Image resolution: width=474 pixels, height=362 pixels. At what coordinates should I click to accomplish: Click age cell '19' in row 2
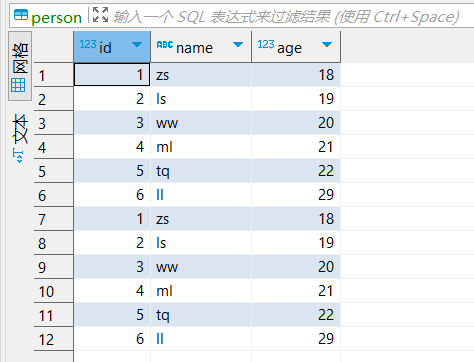coord(296,99)
